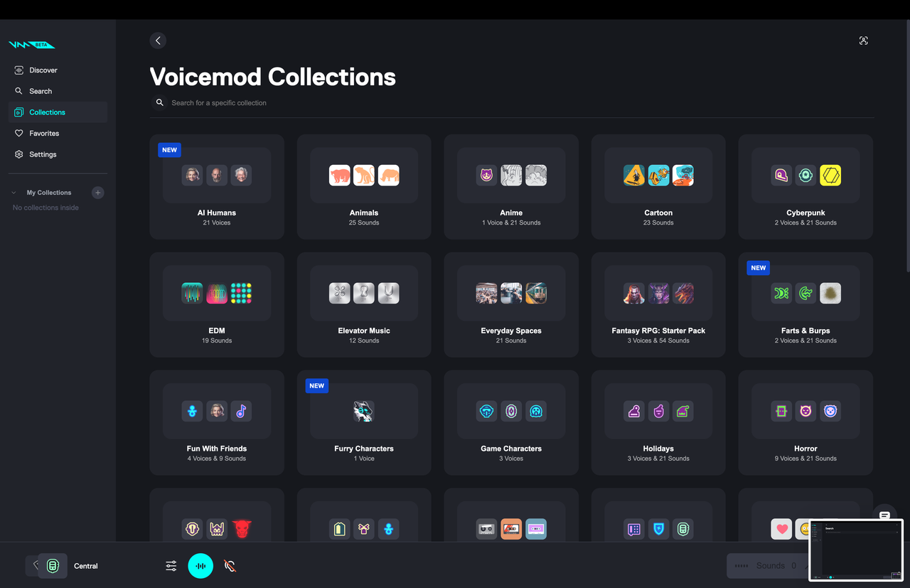Image resolution: width=910 pixels, height=588 pixels.
Task: Open Favorites in the sidebar
Action: pos(44,134)
